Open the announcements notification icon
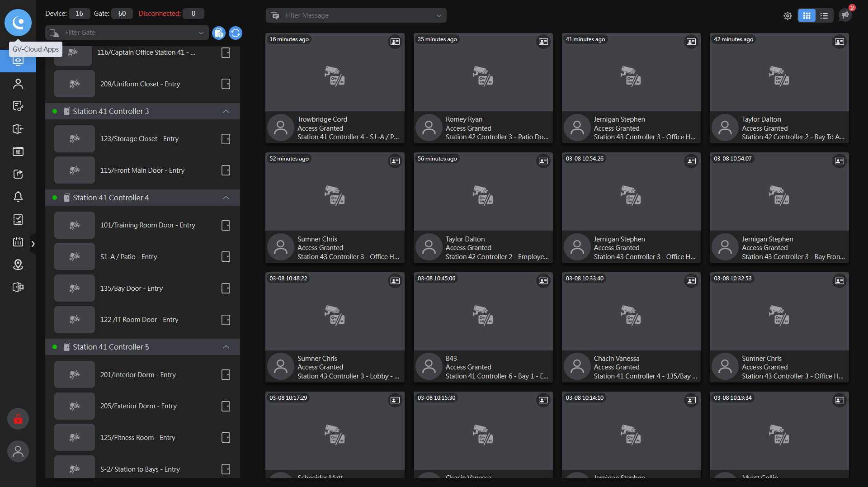Viewport: 868px width, 487px height. 845,15
